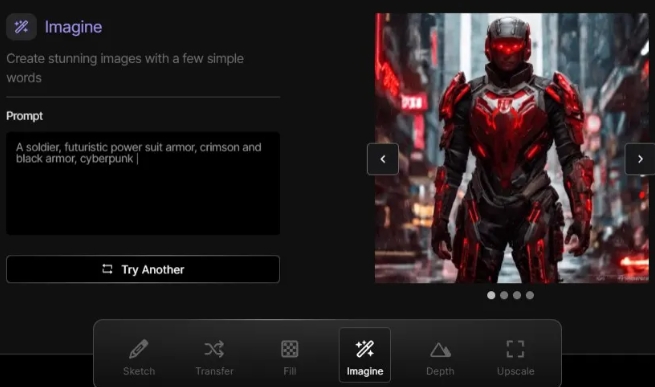
Task: Select the Upscale brackets tool
Action: 515,355
